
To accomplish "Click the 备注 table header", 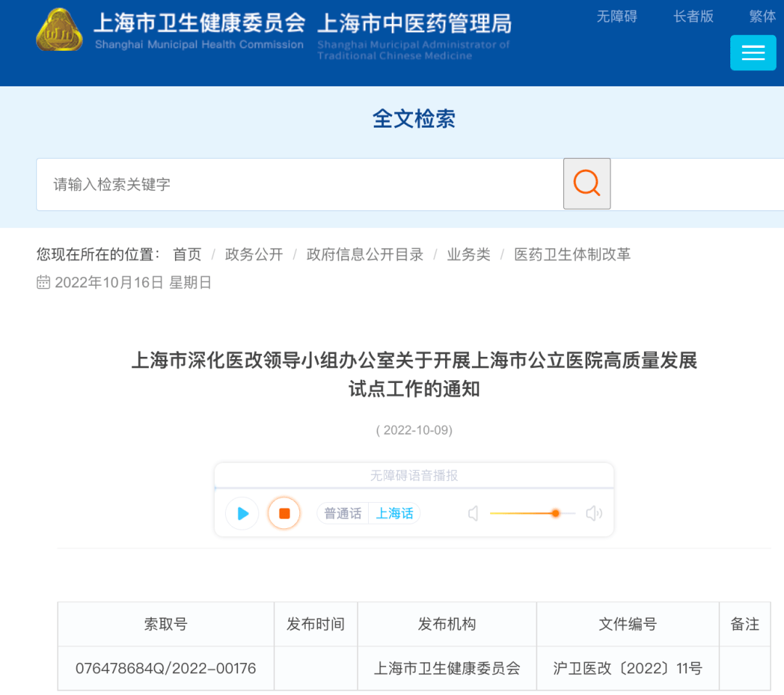I will 745,624.
